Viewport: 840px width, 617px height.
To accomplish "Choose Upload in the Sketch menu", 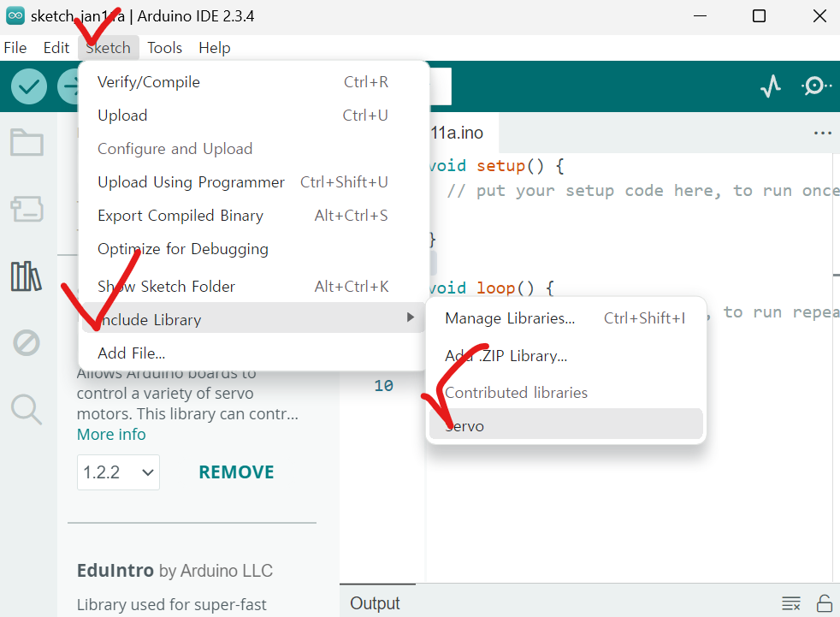I will pos(253,116).
